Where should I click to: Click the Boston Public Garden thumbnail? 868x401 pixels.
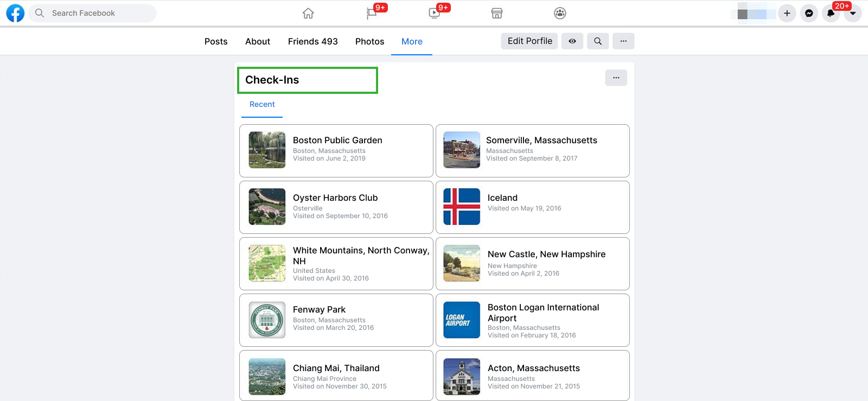click(267, 150)
